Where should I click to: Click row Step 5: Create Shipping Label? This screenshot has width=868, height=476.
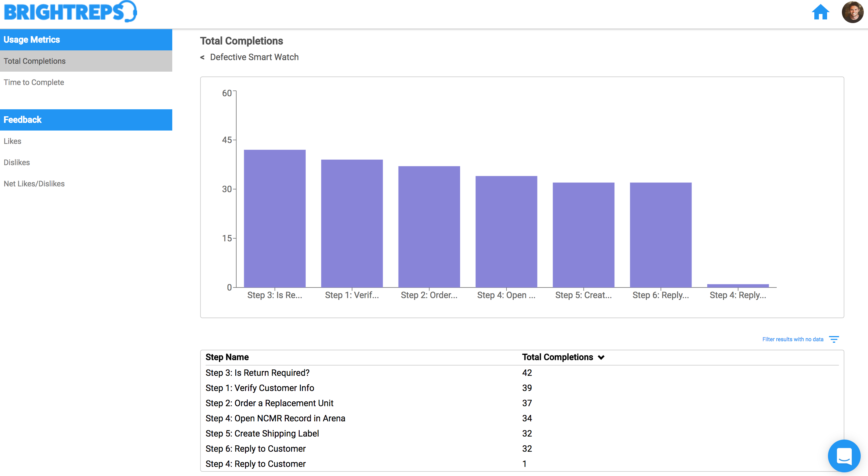pyautogui.click(x=522, y=433)
